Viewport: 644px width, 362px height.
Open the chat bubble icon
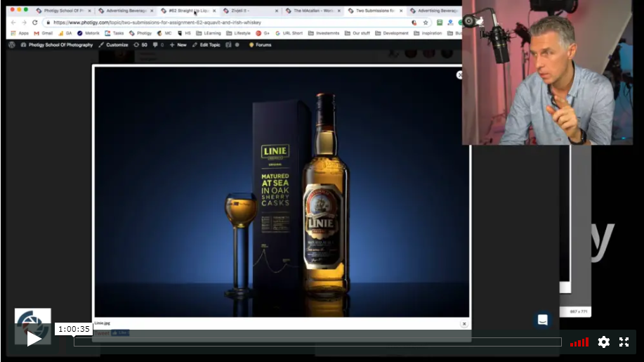(x=543, y=320)
